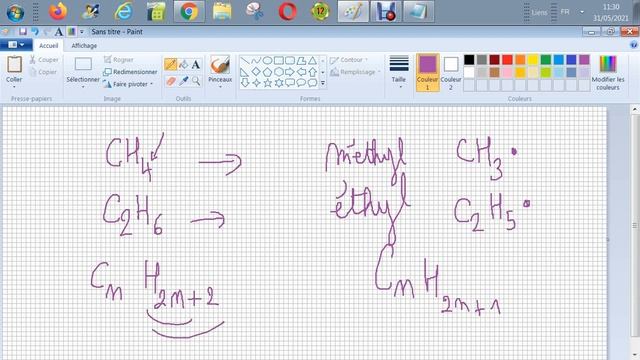Image resolution: width=640 pixels, height=360 pixels.
Task: Choose the cloud callout shape
Action: (312, 83)
